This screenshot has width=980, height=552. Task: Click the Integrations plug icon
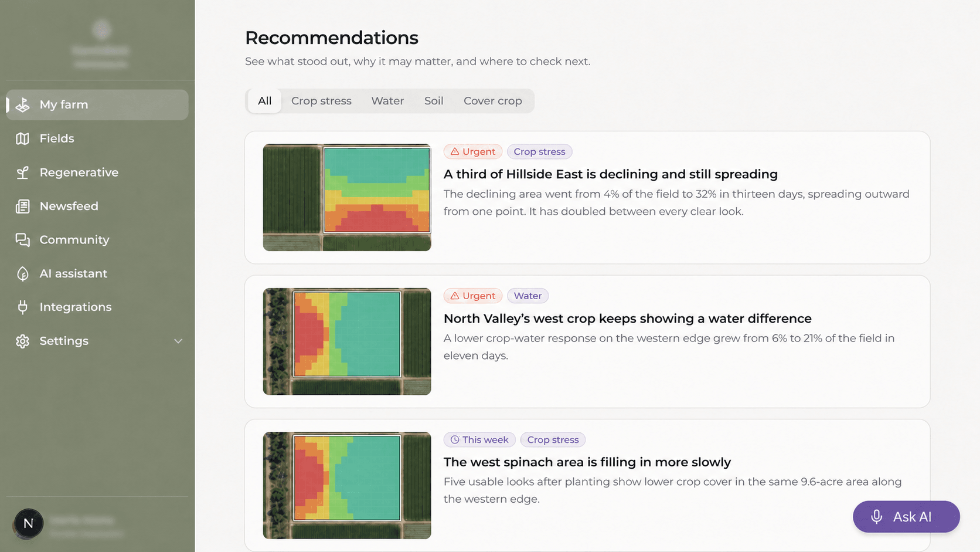coord(22,307)
